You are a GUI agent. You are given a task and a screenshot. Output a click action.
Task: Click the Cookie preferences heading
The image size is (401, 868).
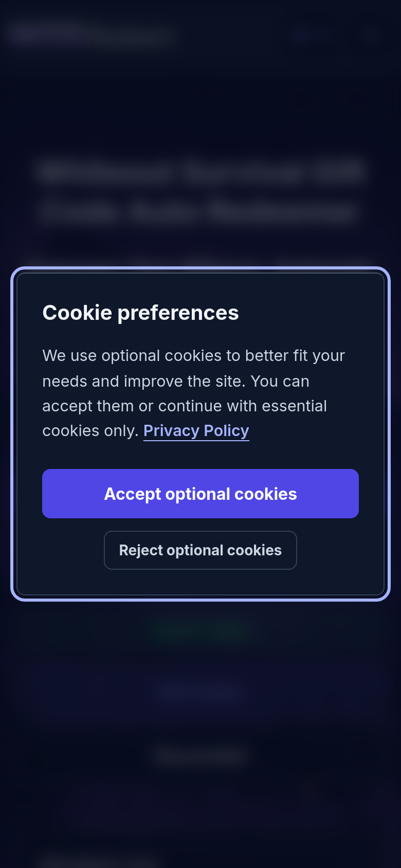point(140,313)
